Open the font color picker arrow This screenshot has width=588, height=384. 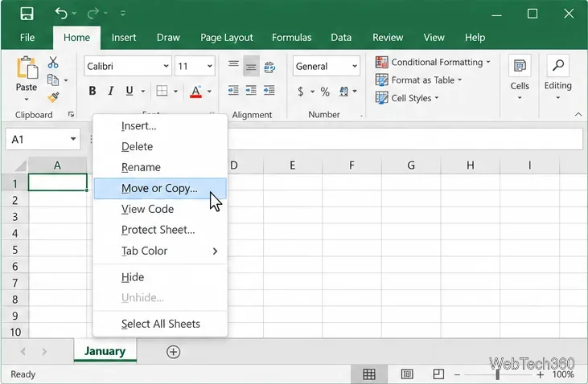click(209, 91)
